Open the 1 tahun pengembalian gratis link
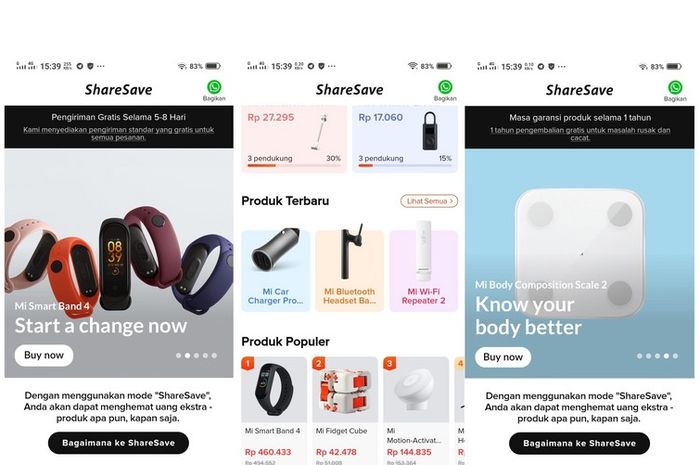 [580, 134]
